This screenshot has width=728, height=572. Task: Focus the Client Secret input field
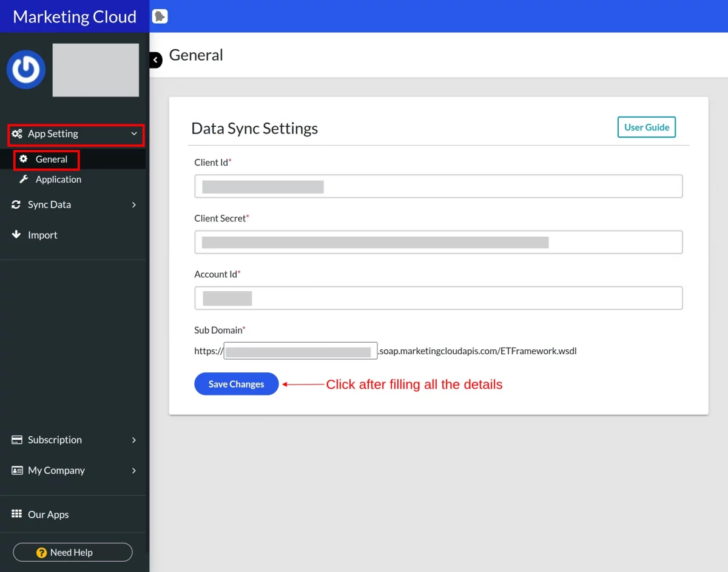(439, 242)
